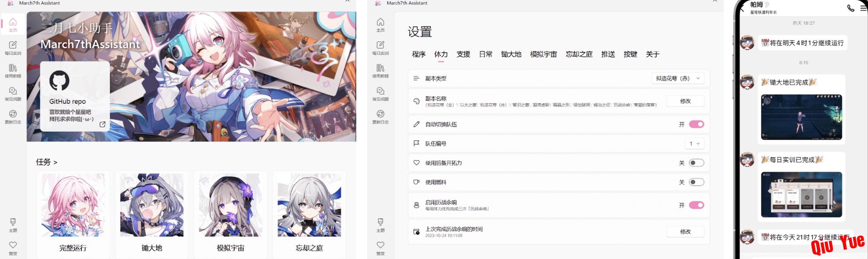Image resolution: width=868 pixels, height=259 pixels.
Task: Switch 主题 from the settings window sidebar
Action: [x=380, y=225]
